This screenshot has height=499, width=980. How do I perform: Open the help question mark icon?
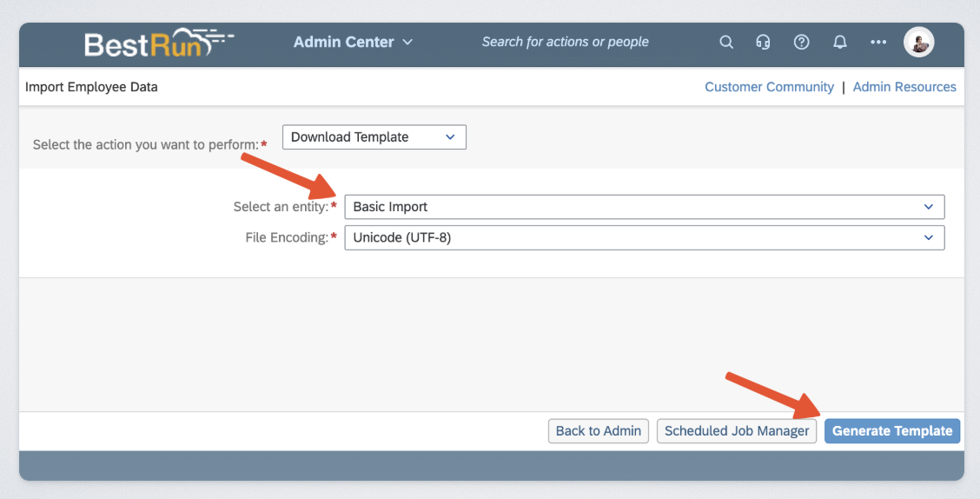(x=802, y=43)
